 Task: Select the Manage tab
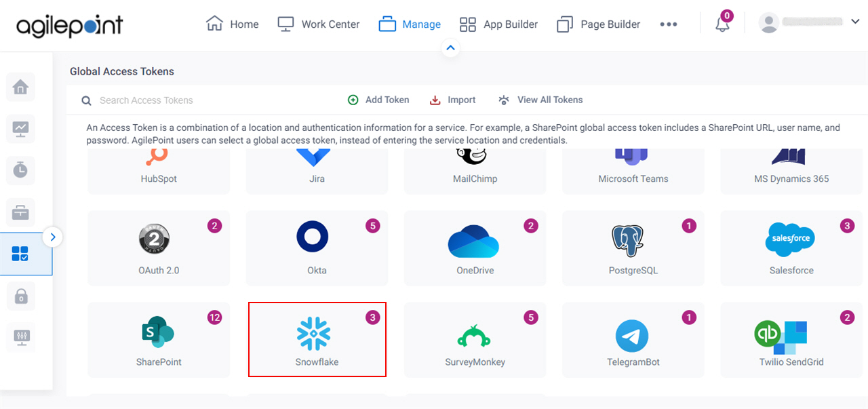coord(410,24)
